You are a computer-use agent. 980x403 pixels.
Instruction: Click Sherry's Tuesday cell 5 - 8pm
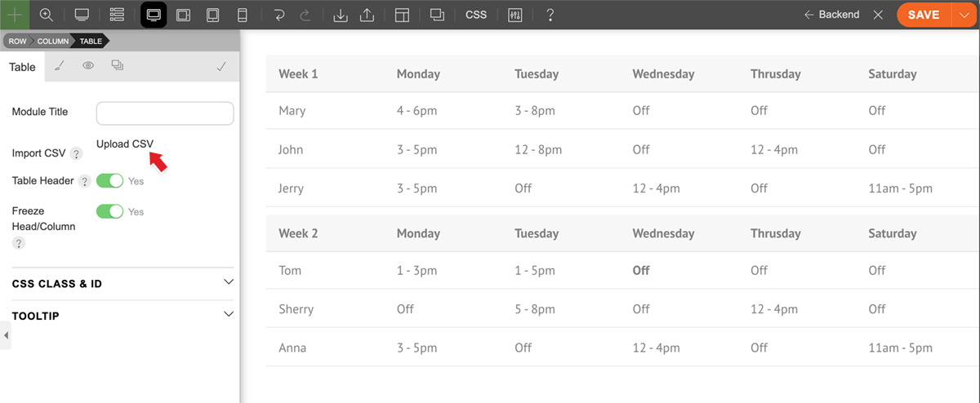point(535,309)
